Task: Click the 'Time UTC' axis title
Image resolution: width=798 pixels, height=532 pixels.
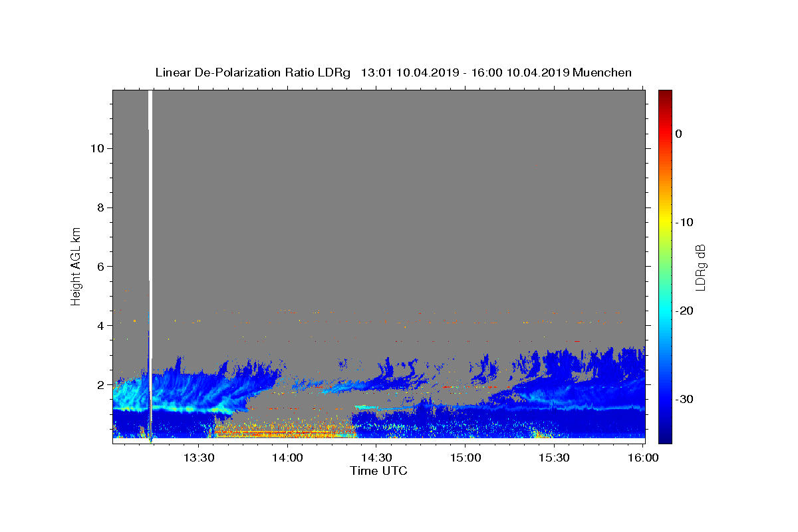Action: pyautogui.click(x=378, y=471)
